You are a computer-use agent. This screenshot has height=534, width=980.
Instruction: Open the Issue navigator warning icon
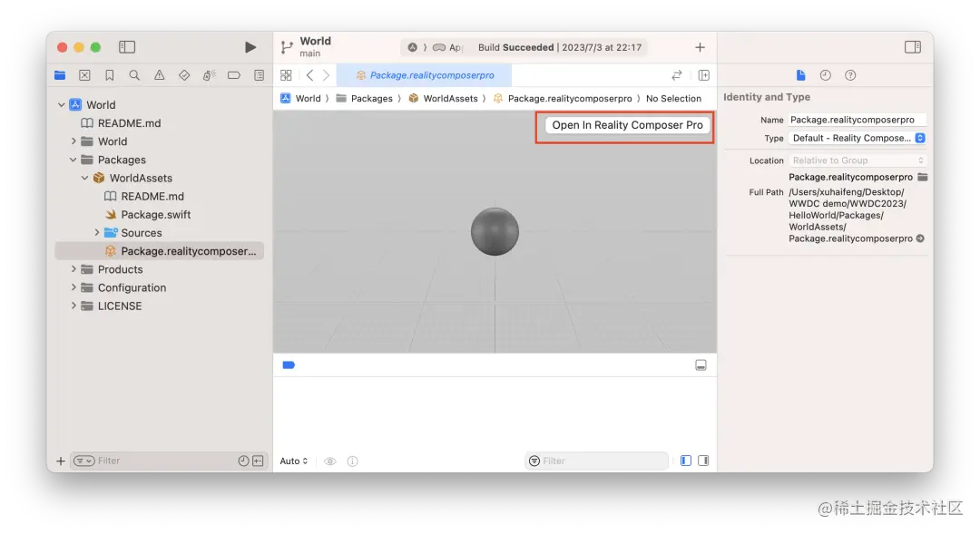point(160,75)
